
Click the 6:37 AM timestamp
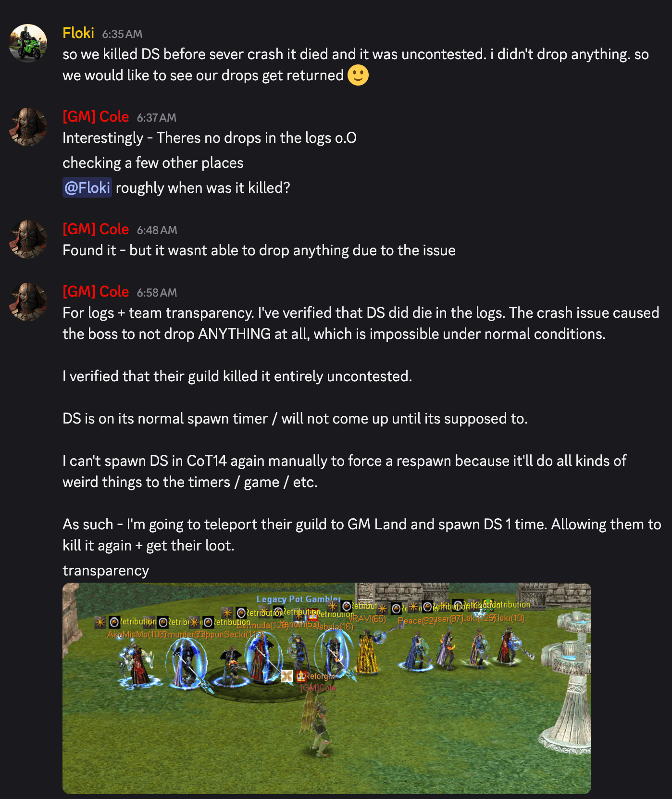pyautogui.click(x=157, y=118)
